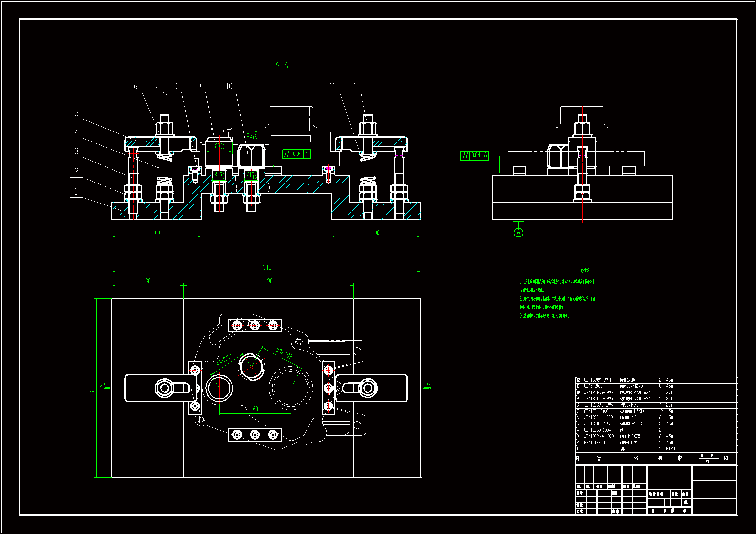Screen dimensions: 756x534
Task: Click the parallelism tolerance frame in section view
Action: click(296, 154)
